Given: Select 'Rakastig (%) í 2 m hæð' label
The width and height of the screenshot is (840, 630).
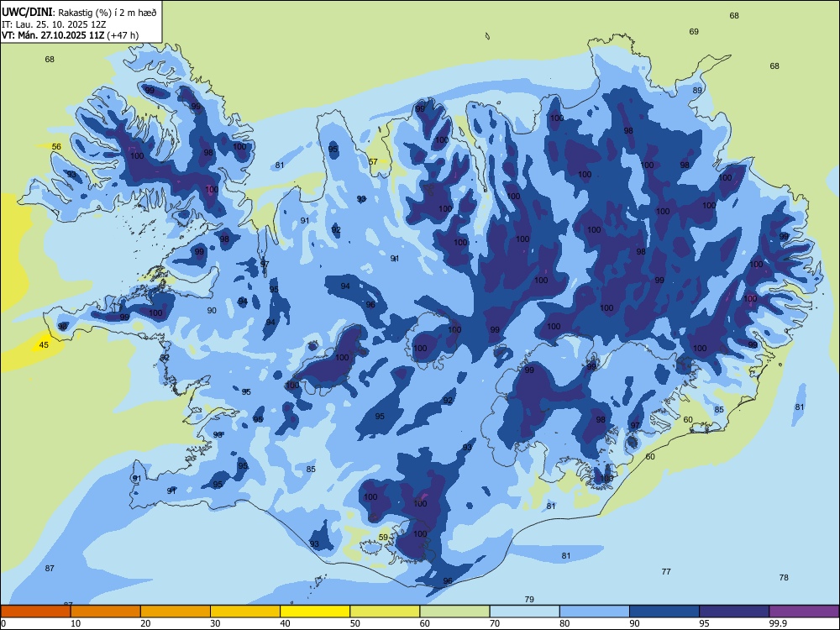Looking at the screenshot, I should click(x=108, y=13).
